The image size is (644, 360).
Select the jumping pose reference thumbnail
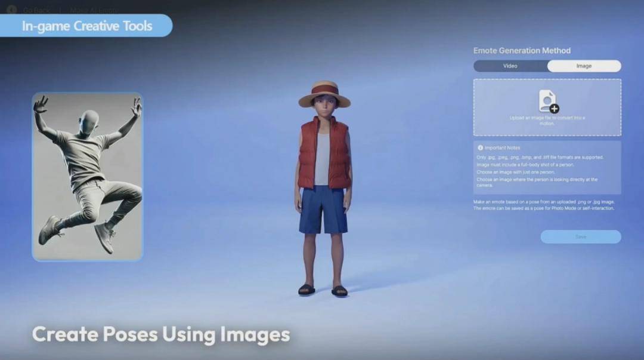point(88,177)
